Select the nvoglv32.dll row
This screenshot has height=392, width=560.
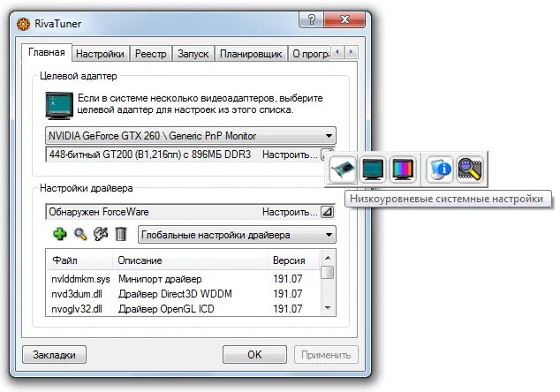coord(183,309)
